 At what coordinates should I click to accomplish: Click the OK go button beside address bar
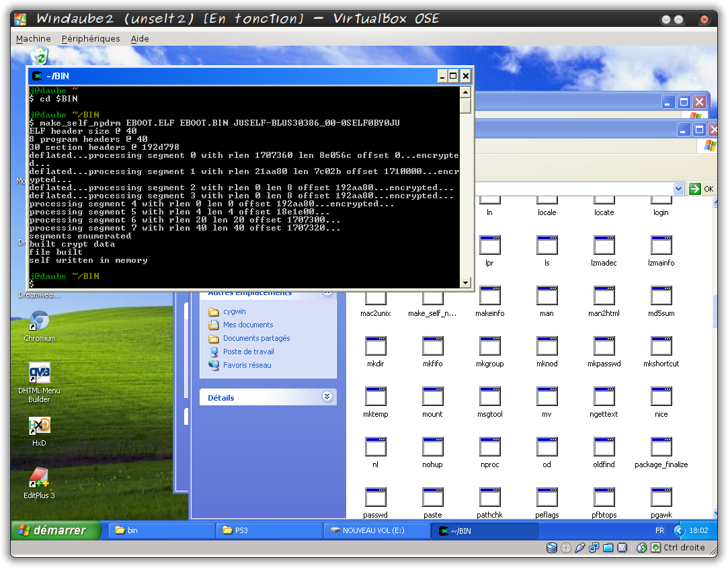pos(701,189)
